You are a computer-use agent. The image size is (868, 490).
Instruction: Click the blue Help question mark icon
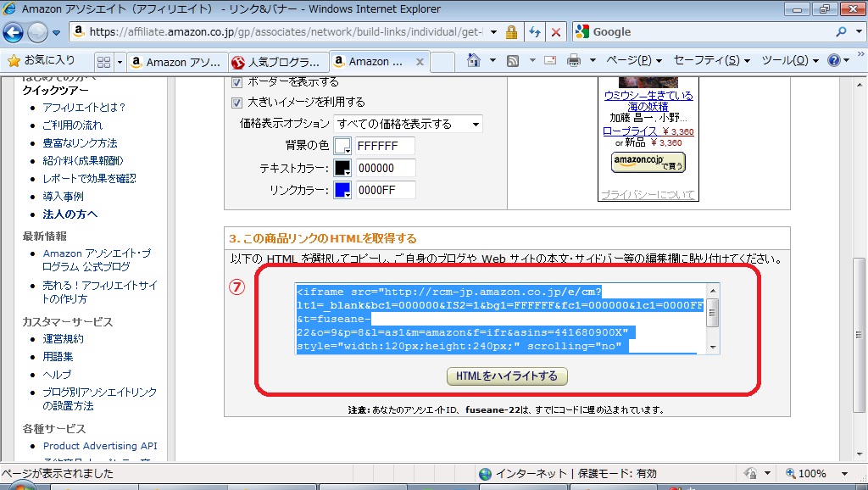tap(834, 60)
